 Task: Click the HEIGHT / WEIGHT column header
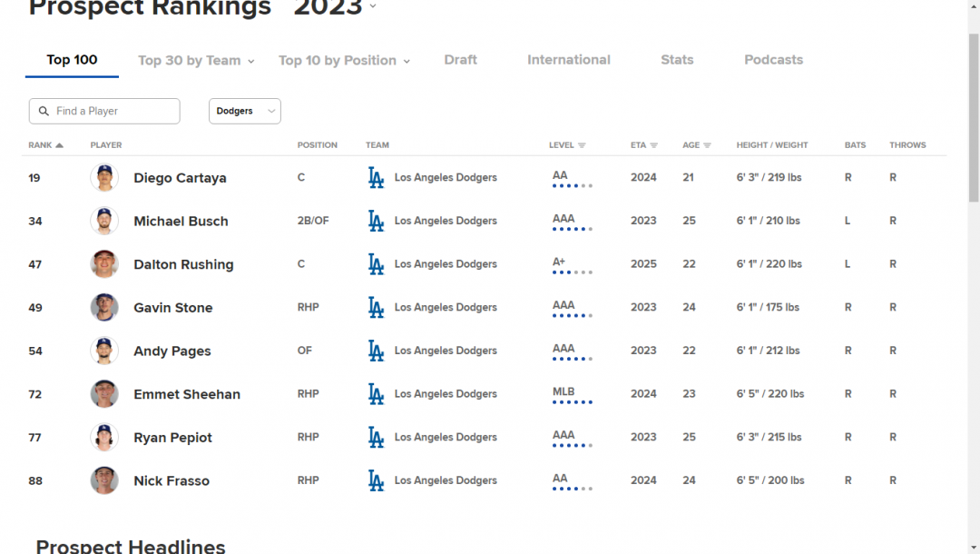[x=772, y=145]
